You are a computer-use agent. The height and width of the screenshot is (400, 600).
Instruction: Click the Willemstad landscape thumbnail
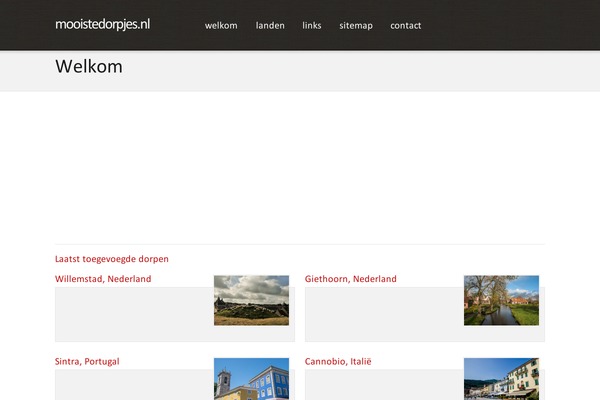(x=251, y=300)
